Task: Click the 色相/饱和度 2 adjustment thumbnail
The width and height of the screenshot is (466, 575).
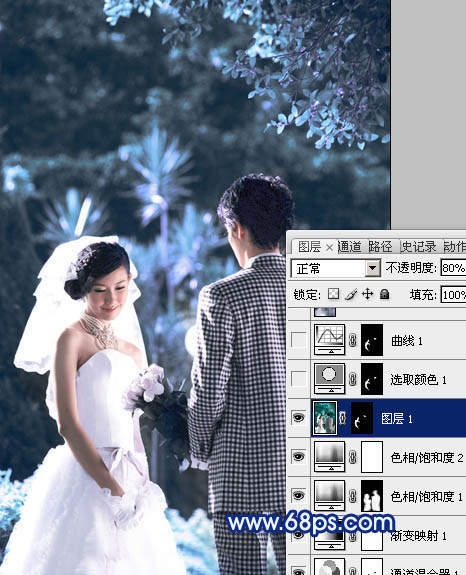Action: [x=329, y=457]
